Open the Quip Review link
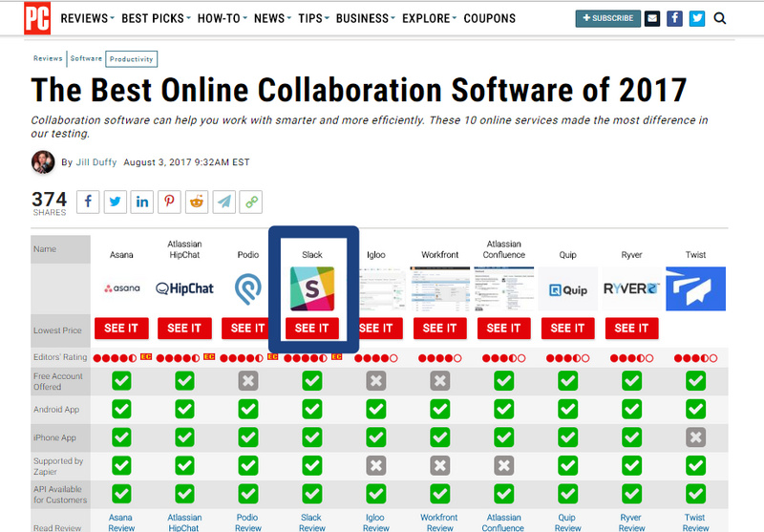The image size is (764, 532). point(567,522)
